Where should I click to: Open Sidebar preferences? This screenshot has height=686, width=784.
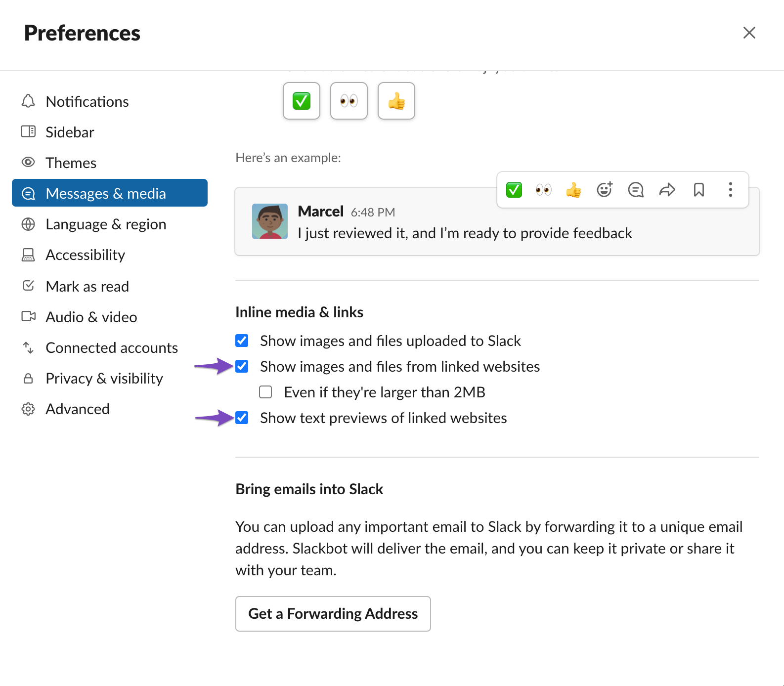point(110,132)
